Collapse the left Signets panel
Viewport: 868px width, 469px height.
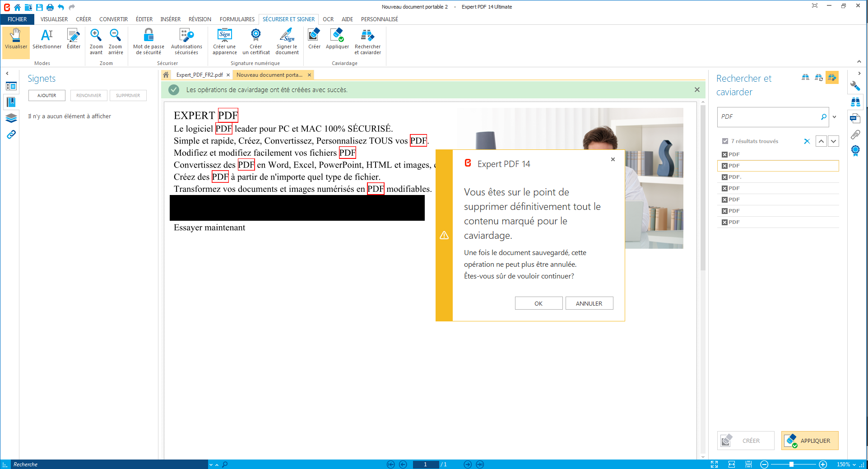click(x=7, y=73)
